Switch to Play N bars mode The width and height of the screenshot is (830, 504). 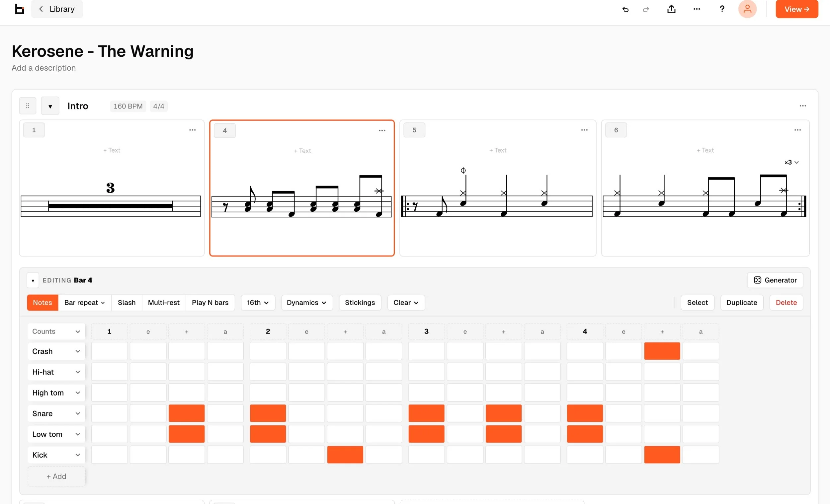(210, 303)
